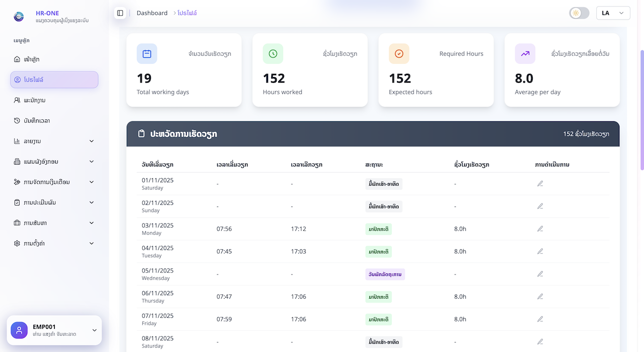Open the ໜ້າຫຼັກ home menu item
Screen dimensions: 644x352
[x=32, y=59]
